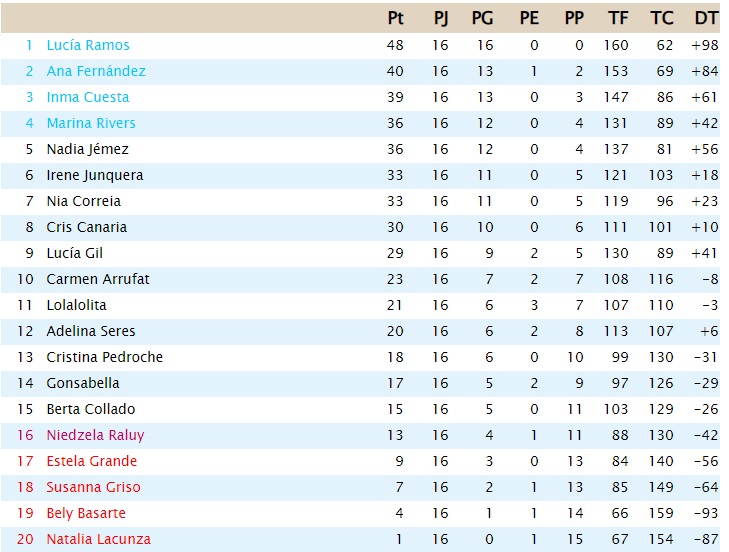Screen dimensions: 729x552
Task: Select Susanna Griso name
Action: [93, 487]
